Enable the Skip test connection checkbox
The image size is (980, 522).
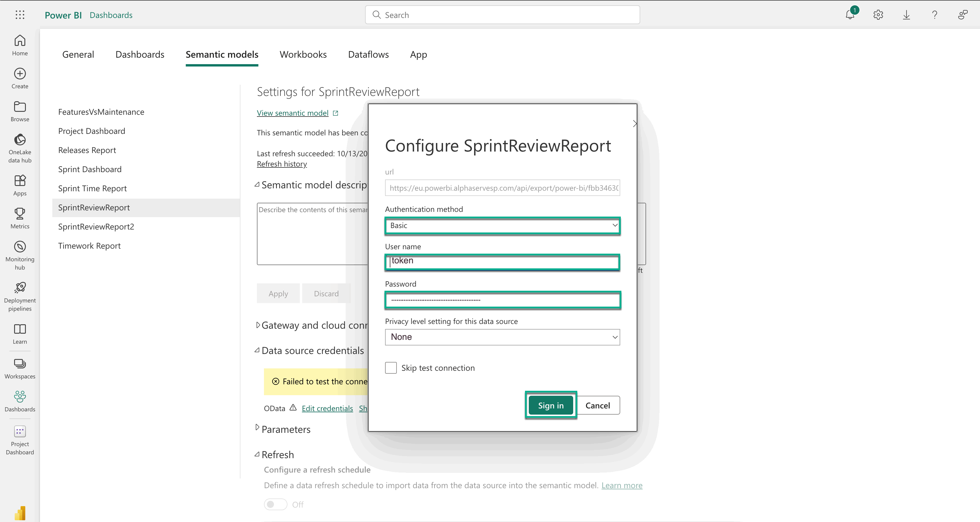click(391, 368)
